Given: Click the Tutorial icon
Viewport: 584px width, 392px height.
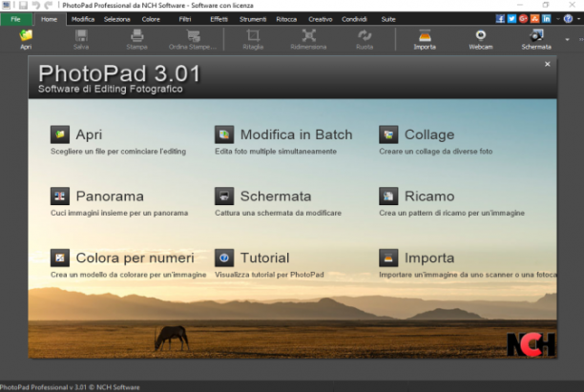Looking at the screenshot, I should pyautogui.click(x=224, y=258).
